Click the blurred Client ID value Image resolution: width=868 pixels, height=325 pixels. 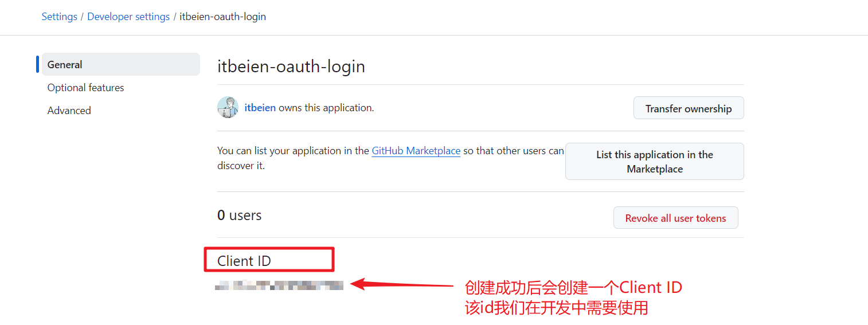point(279,285)
